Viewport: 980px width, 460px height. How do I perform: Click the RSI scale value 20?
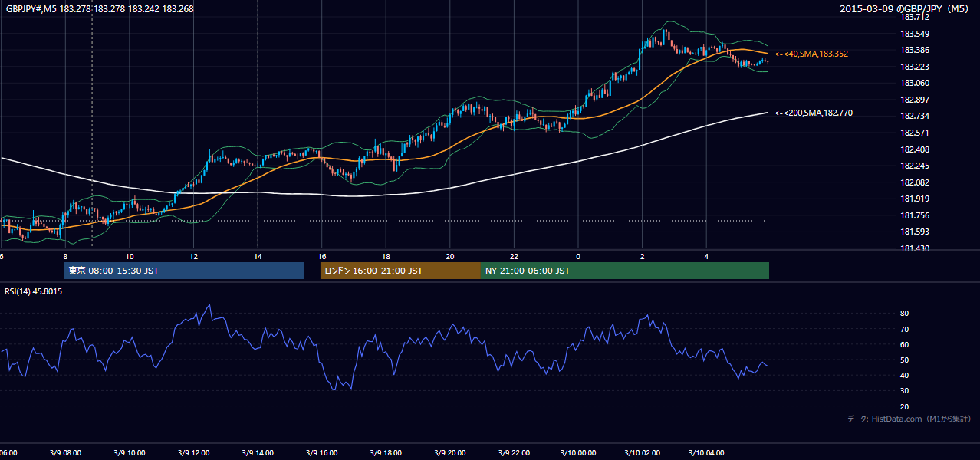[x=904, y=406]
